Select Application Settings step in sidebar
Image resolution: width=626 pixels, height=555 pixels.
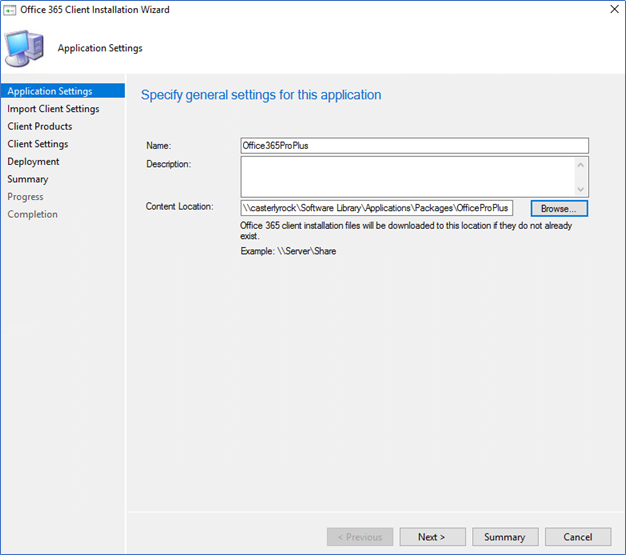[63, 91]
